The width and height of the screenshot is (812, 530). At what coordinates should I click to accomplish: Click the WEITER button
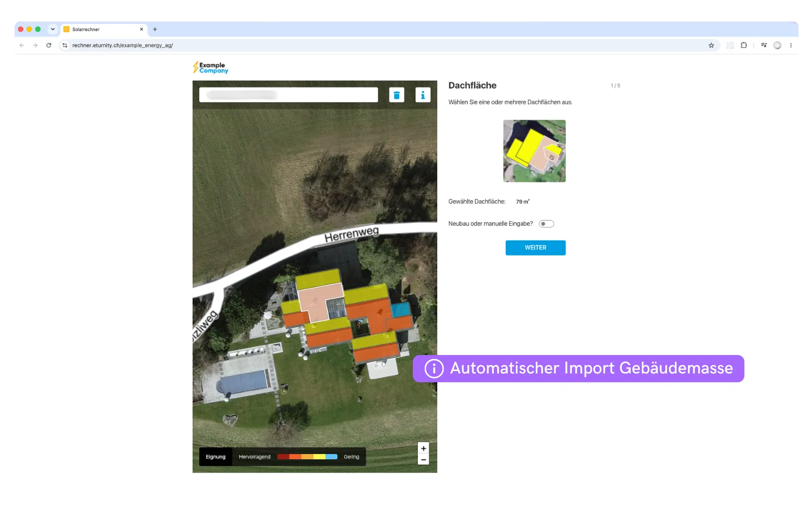pyautogui.click(x=535, y=248)
